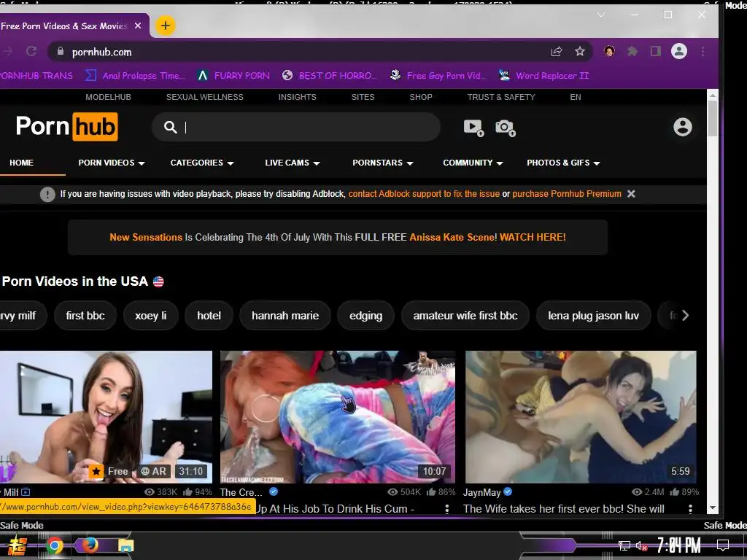Click the page scrollbar down arrow
This screenshot has width=747, height=560.
[x=712, y=507]
